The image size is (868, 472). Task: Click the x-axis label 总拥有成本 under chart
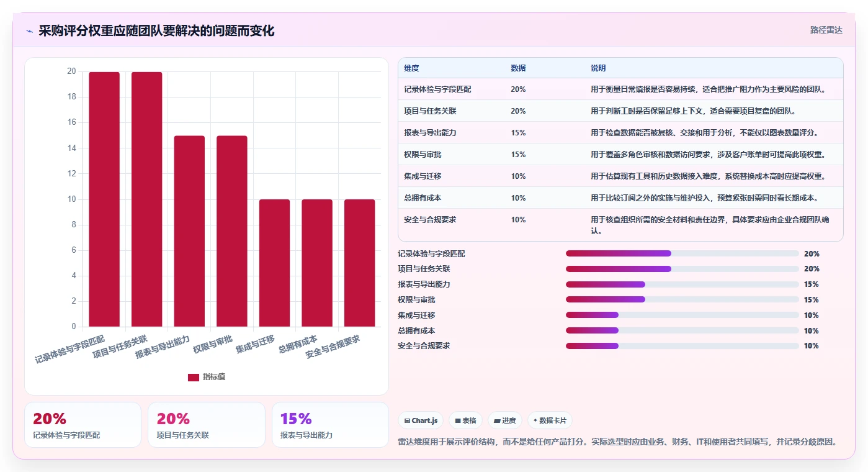pos(298,344)
